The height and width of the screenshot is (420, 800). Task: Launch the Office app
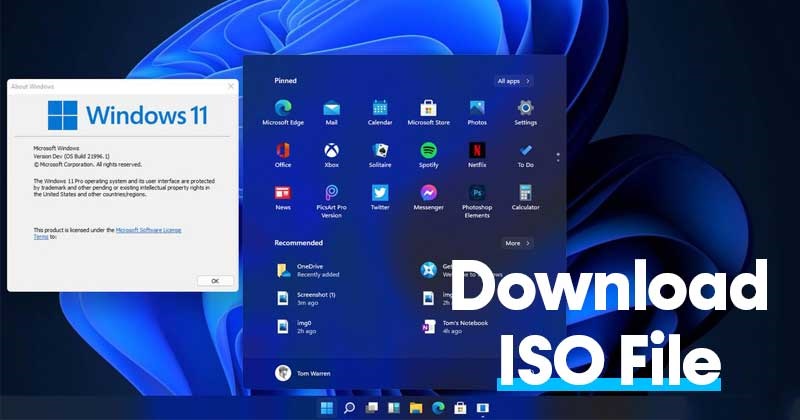click(x=283, y=155)
